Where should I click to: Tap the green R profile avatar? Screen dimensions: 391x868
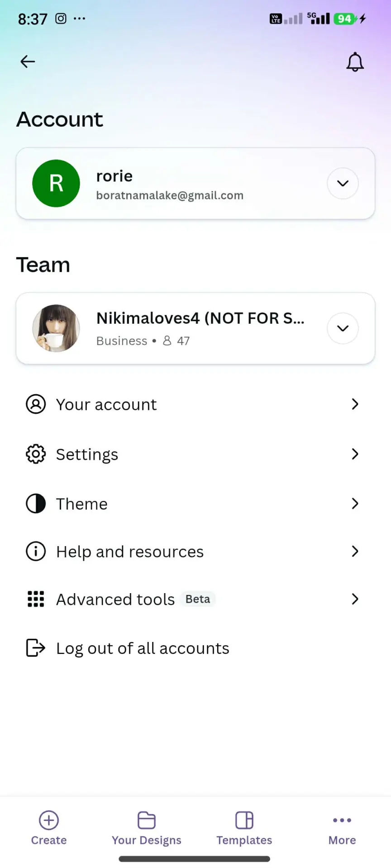click(56, 184)
